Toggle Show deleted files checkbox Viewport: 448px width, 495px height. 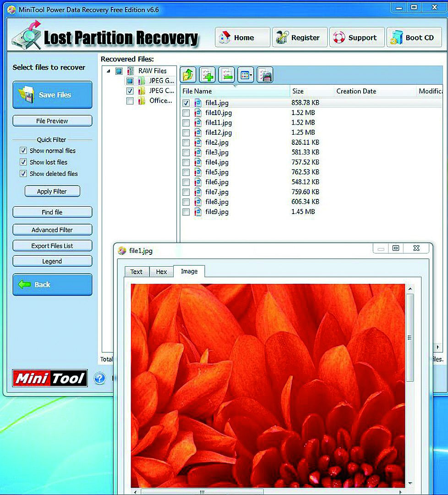pos(23,174)
